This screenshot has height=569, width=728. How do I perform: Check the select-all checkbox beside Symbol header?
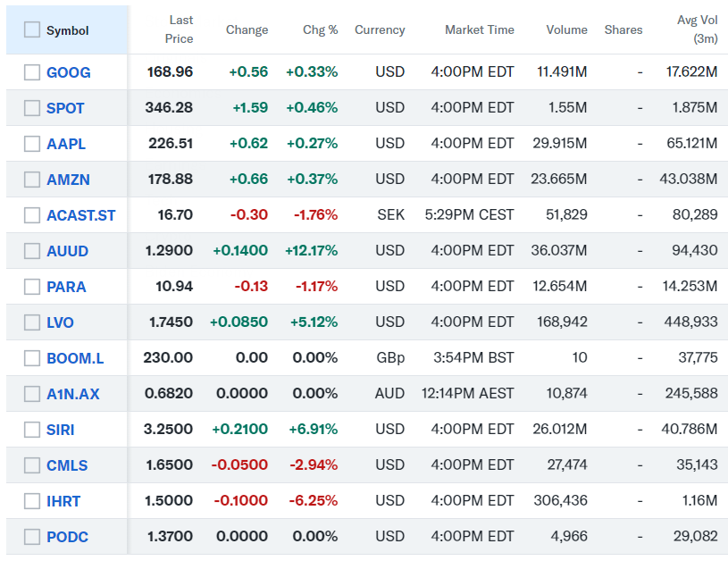pyautogui.click(x=32, y=29)
